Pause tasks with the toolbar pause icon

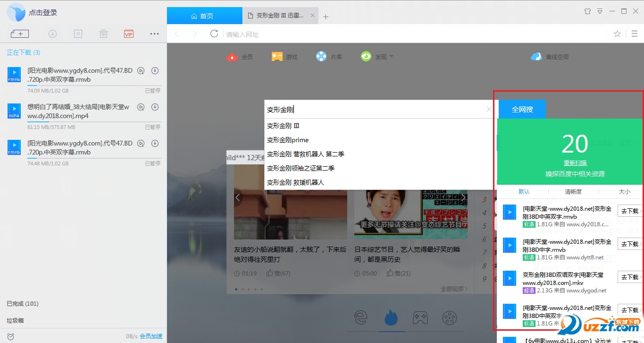tap(78, 34)
